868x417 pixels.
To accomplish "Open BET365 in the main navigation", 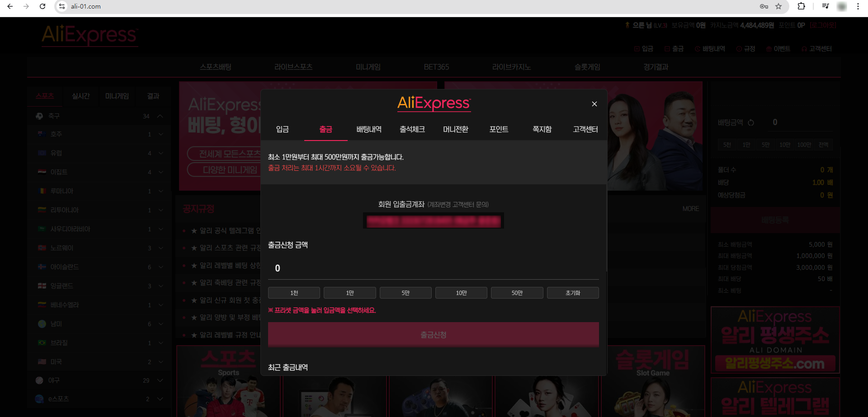I will (436, 67).
